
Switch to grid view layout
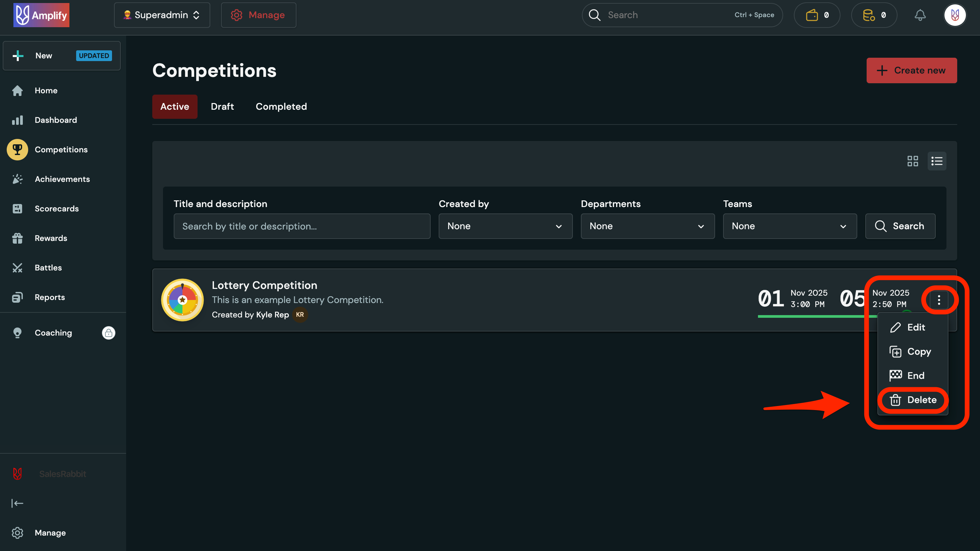913,161
